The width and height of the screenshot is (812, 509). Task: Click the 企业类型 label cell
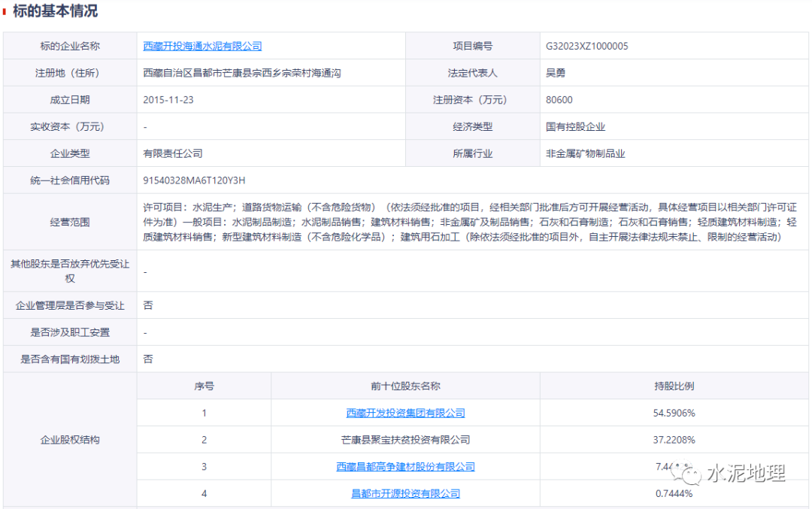click(x=70, y=154)
